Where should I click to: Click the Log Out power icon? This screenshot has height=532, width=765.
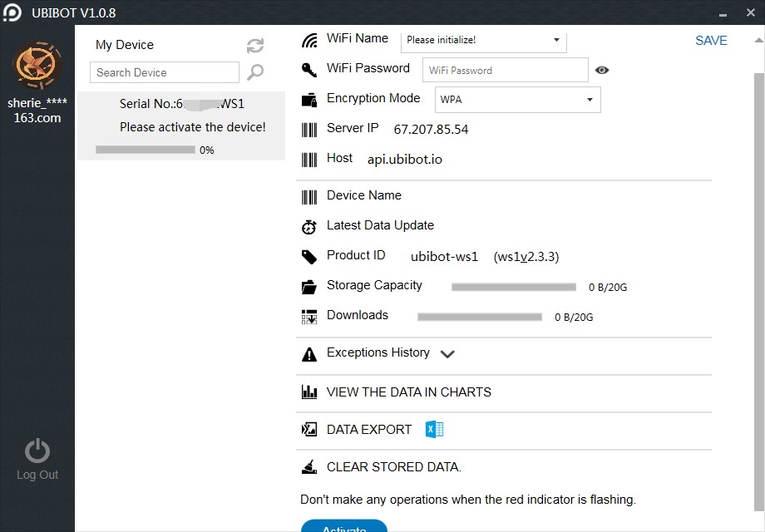pos(37,451)
